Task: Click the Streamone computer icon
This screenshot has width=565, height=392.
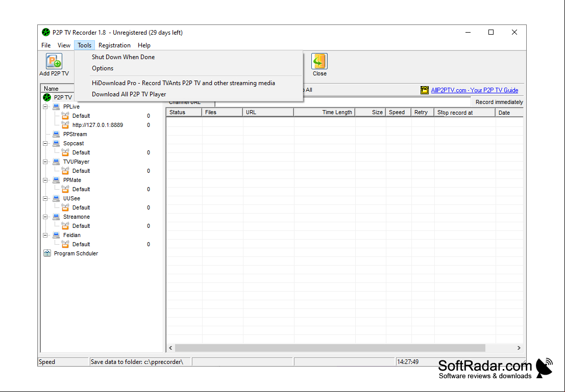Action: coord(56,217)
